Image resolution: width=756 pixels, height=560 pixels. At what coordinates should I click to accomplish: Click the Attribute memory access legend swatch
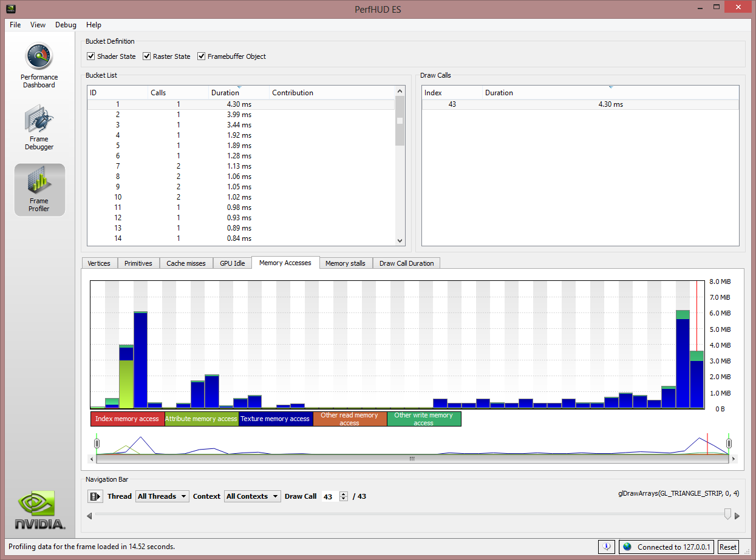(x=201, y=419)
